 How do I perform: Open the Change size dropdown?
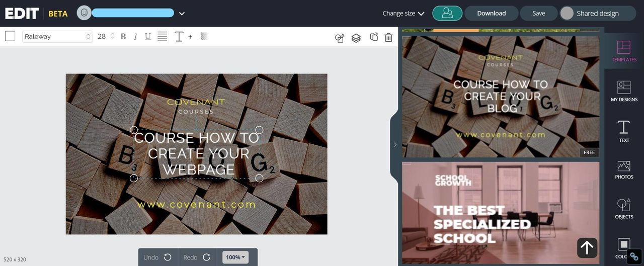point(404,13)
